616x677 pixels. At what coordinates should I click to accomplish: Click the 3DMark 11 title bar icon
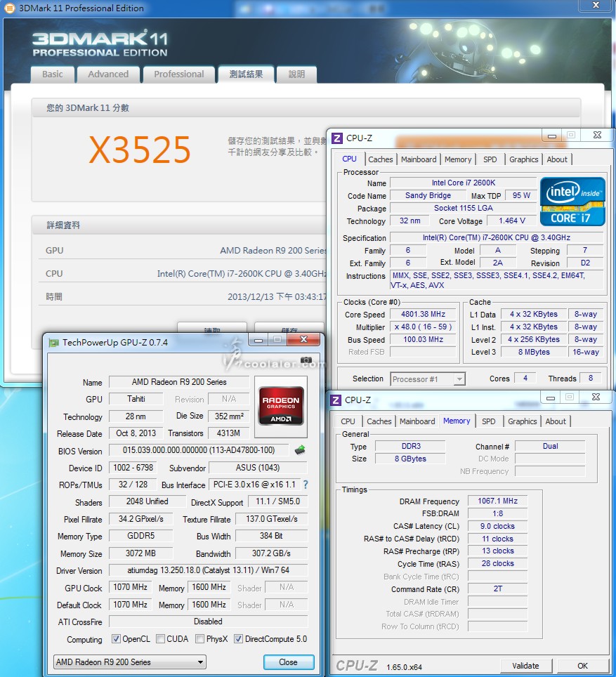9,8
